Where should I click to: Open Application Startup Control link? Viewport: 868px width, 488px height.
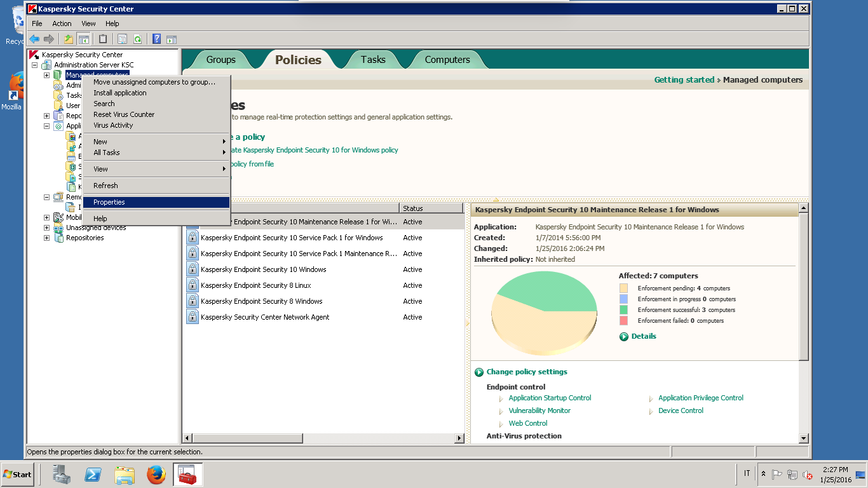tap(550, 398)
